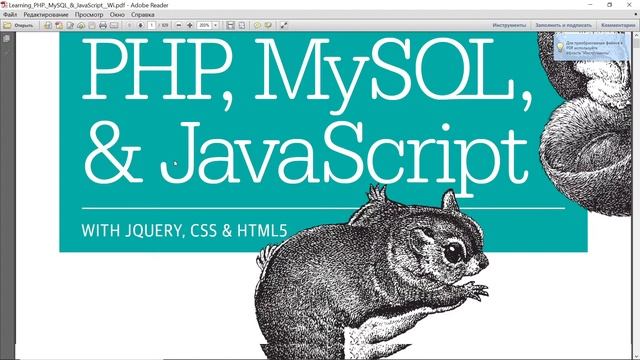Go to next page arrow
Viewport: 640px width, 360px height.
pyautogui.click(x=140, y=25)
